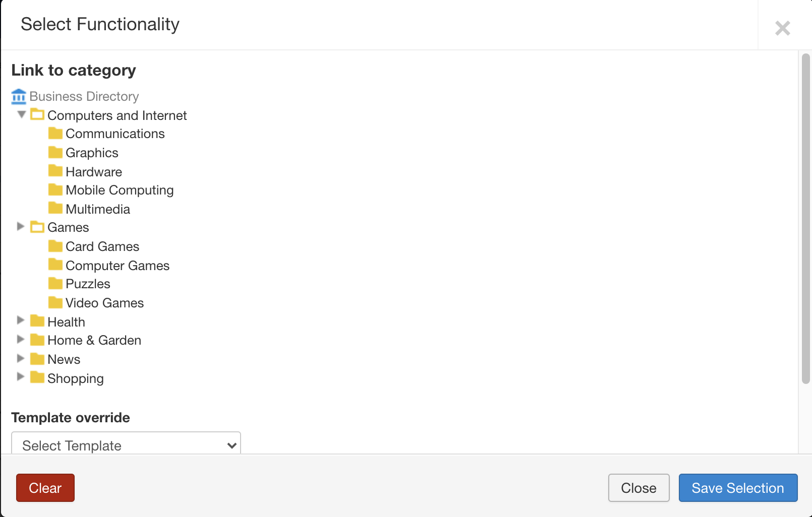Click the Video Games folder icon
This screenshot has height=517, width=812.
(x=55, y=302)
